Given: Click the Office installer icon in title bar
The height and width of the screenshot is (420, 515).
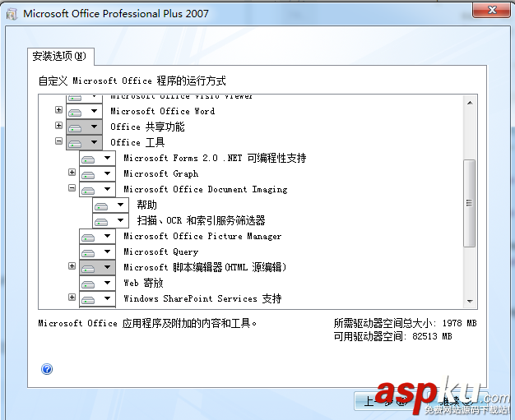Looking at the screenshot, I should point(12,14).
